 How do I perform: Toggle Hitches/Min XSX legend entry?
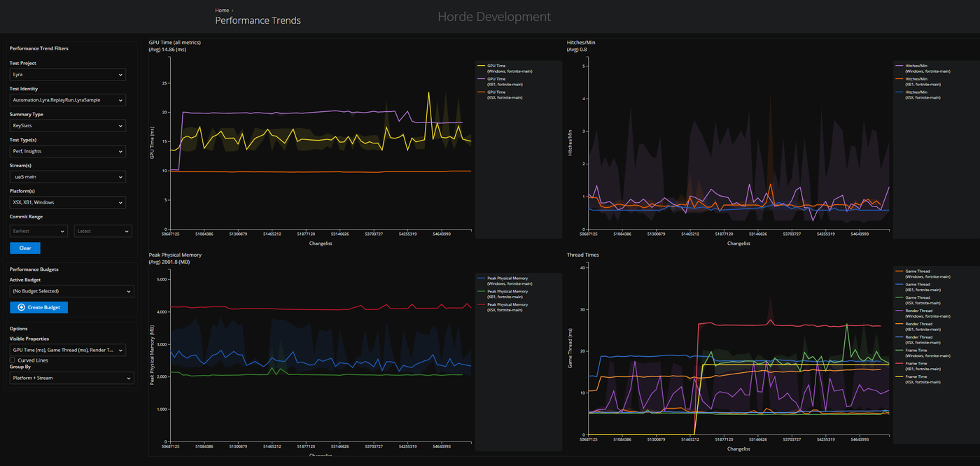click(919, 94)
